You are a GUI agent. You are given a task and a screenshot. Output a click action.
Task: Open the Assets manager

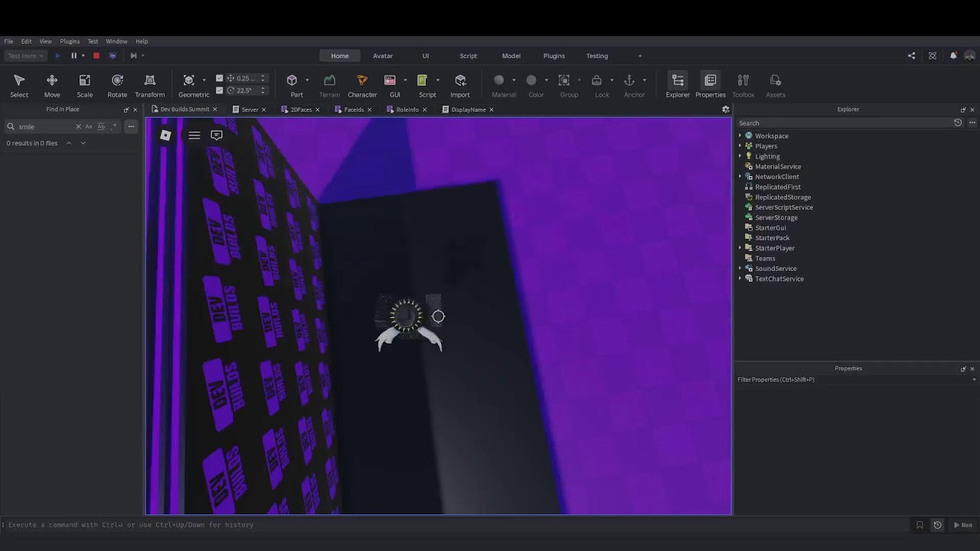coord(776,85)
